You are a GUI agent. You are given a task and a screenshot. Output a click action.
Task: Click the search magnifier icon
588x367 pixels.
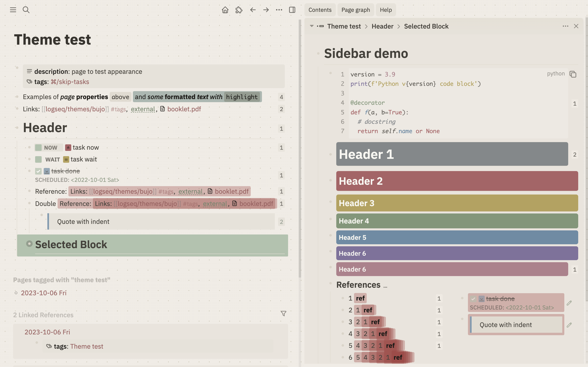coord(26,10)
